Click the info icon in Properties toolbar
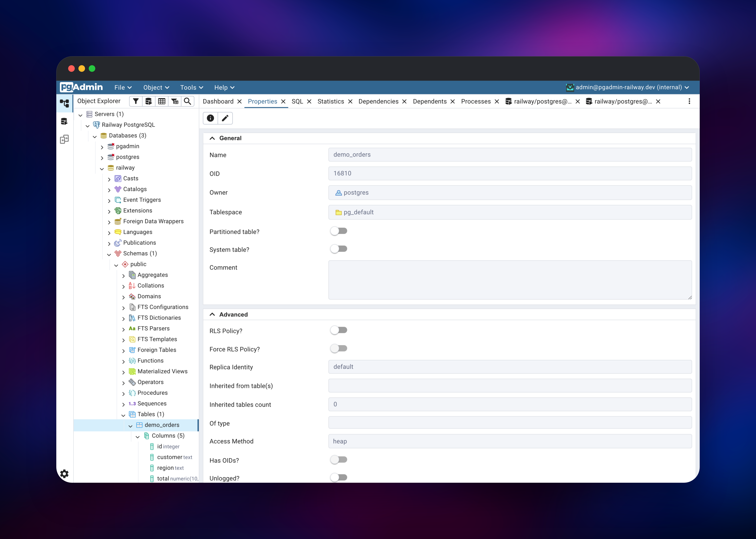Screen dimensions: 756x539 210,118
